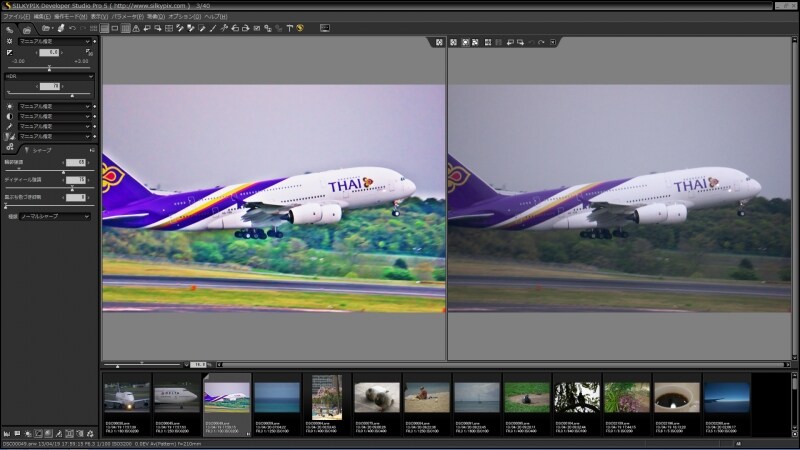
Task: Click the rotate left icon in the main toolbar
Action: click(235, 28)
